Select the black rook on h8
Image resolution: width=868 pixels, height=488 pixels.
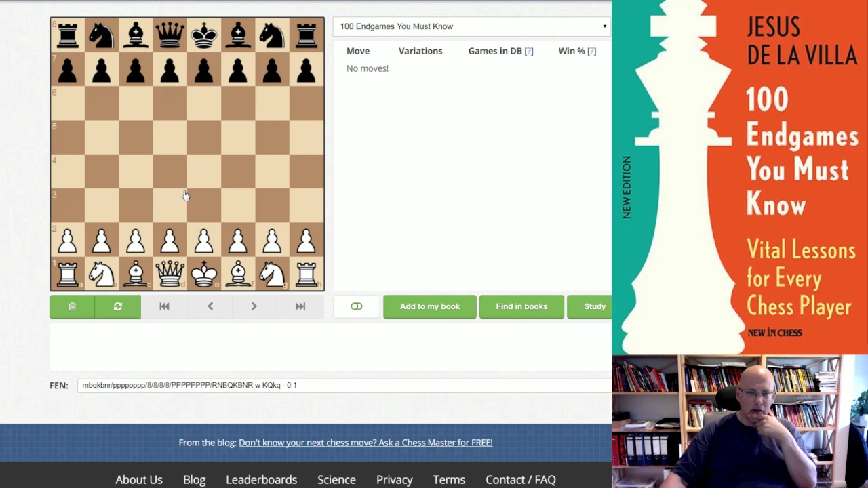[x=307, y=35]
